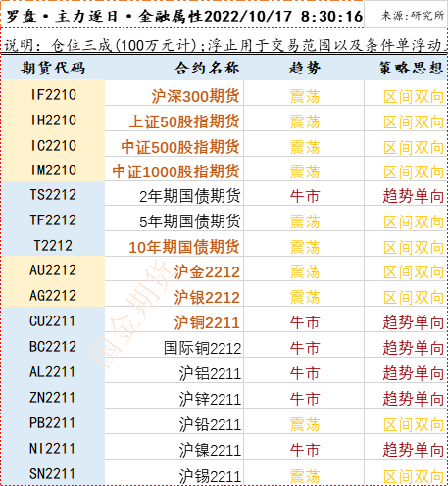Click 趋势单向 strategy in TS2212 row
448x486 pixels.
(x=414, y=196)
